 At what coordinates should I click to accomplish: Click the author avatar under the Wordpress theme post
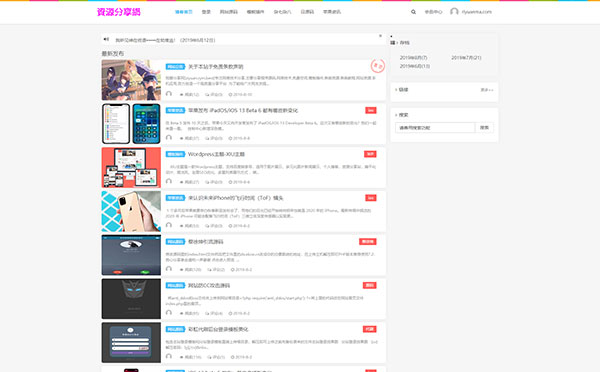coord(169,181)
